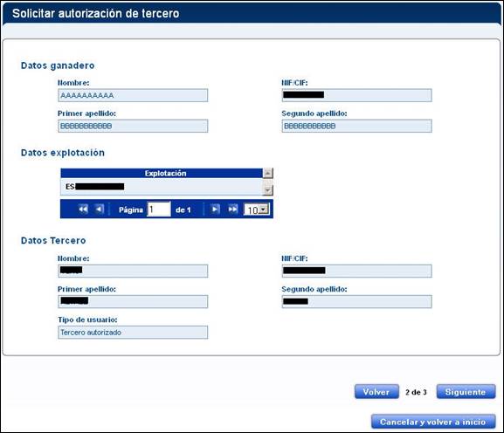Go to first page of Explotación table
The width and height of the screenshot is (504, 433).
(x=83, y=210)
